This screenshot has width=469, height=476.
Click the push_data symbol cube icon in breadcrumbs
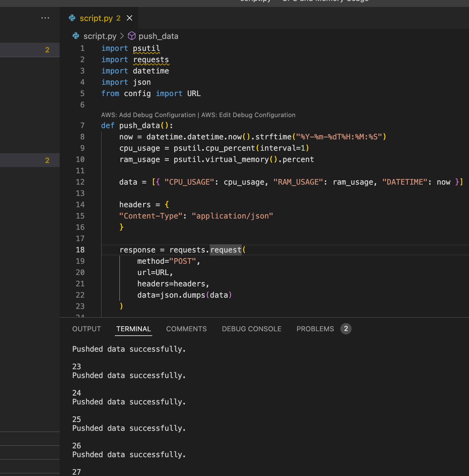coord(132,36)
